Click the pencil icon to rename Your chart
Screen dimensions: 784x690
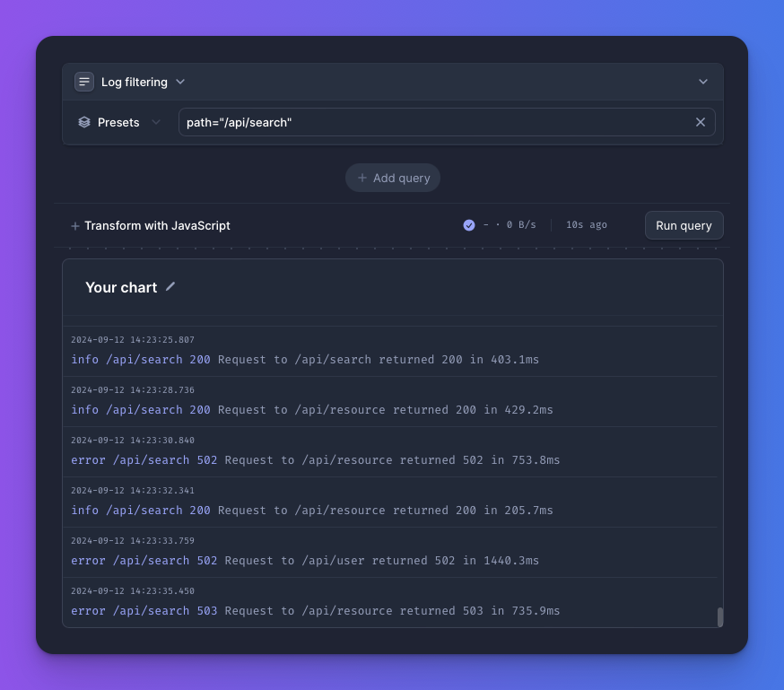click(x=170, y=287)
